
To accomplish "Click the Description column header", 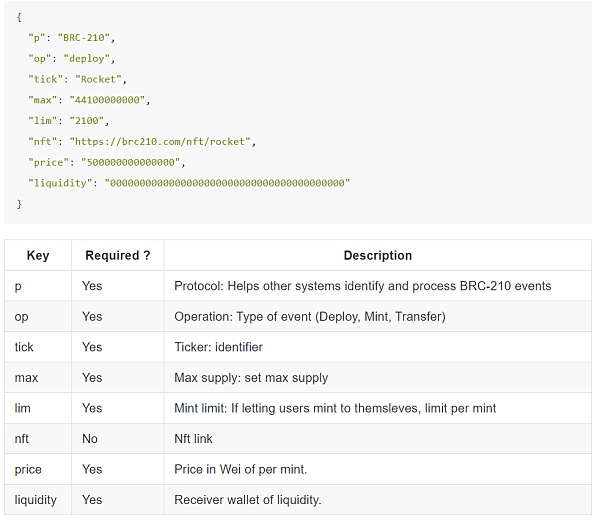I will 378,255.
